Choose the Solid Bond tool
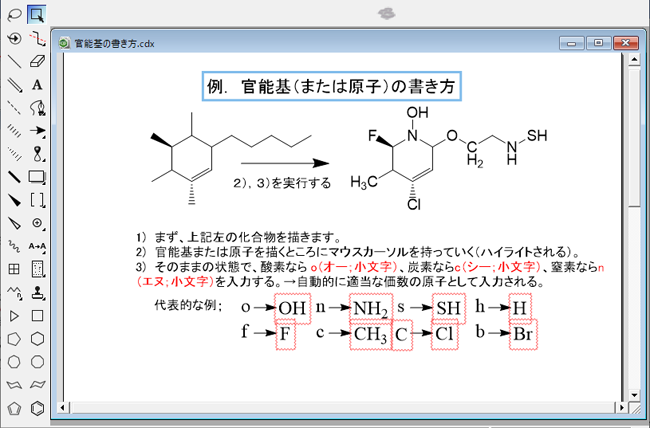The height and width of the screenshot is (428, 650). (x=14, y=61)
